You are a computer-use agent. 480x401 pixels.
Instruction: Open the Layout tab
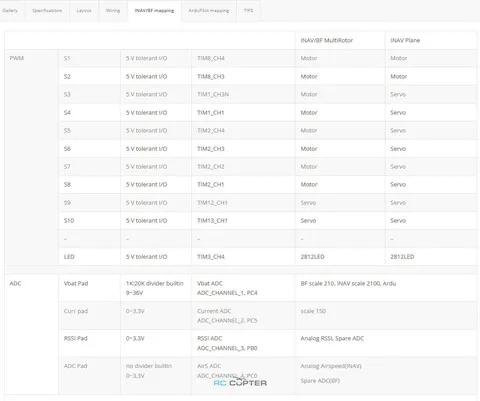[84, 11]
